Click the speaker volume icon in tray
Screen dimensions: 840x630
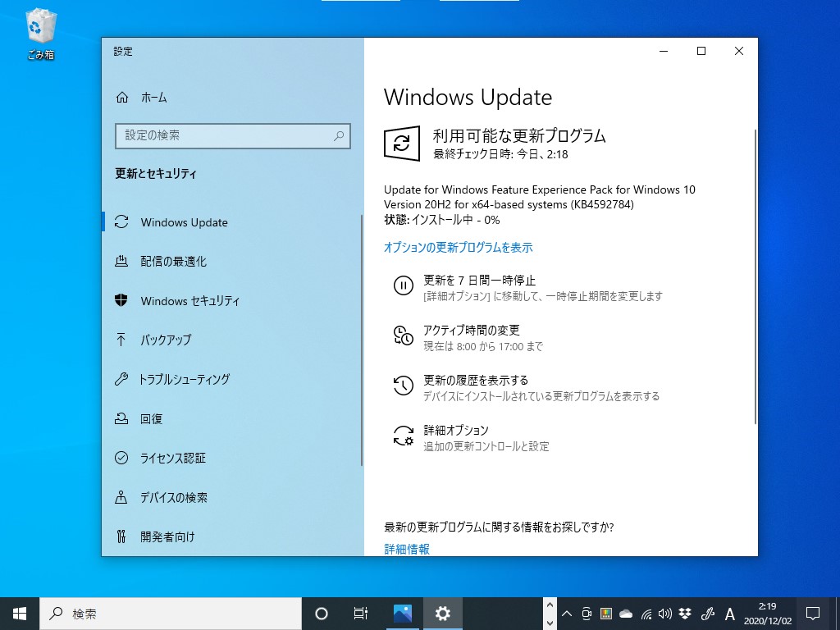664,613
